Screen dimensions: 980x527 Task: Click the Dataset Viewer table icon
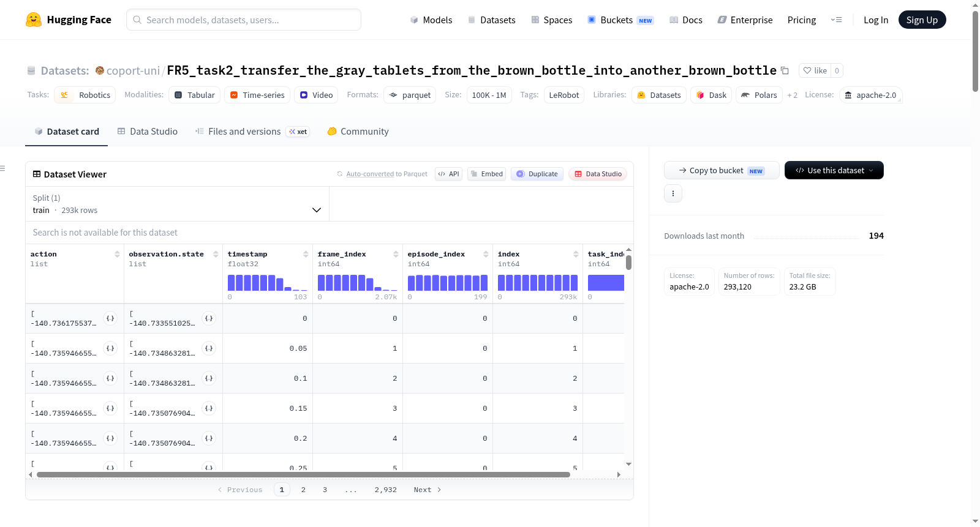[37, 174]
